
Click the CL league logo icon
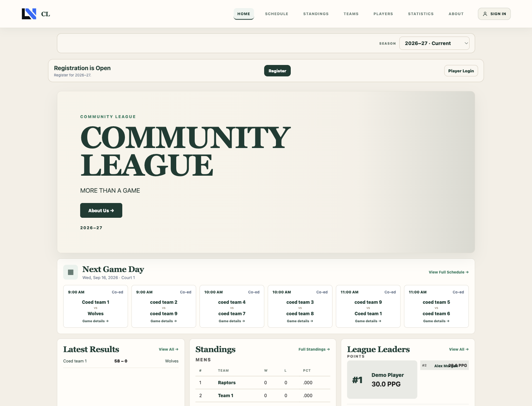click(x=29, y=14)
